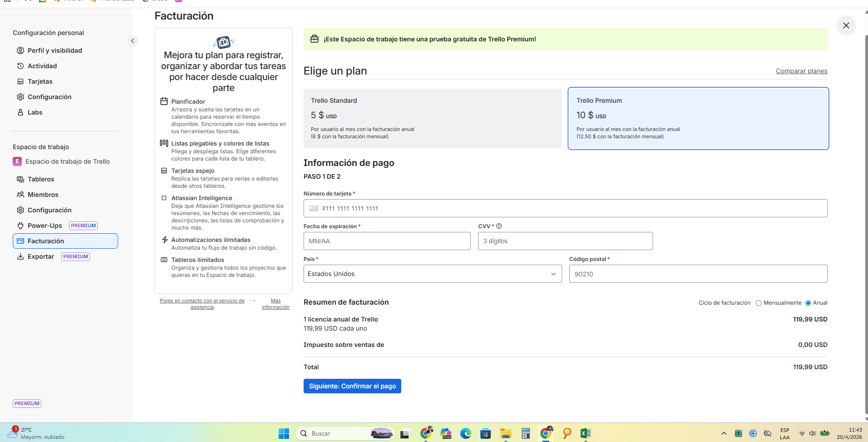The width and height of the screenshot is (868, 442).
Task: Show hidden system tray icons
Action: [x=724, y=433]
